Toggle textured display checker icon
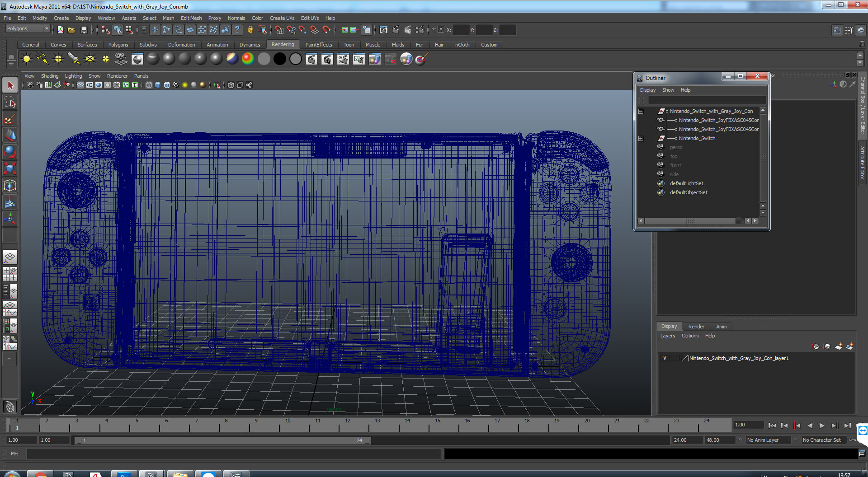Viewport: 868px width, 477px height. [x=176, y=85]
